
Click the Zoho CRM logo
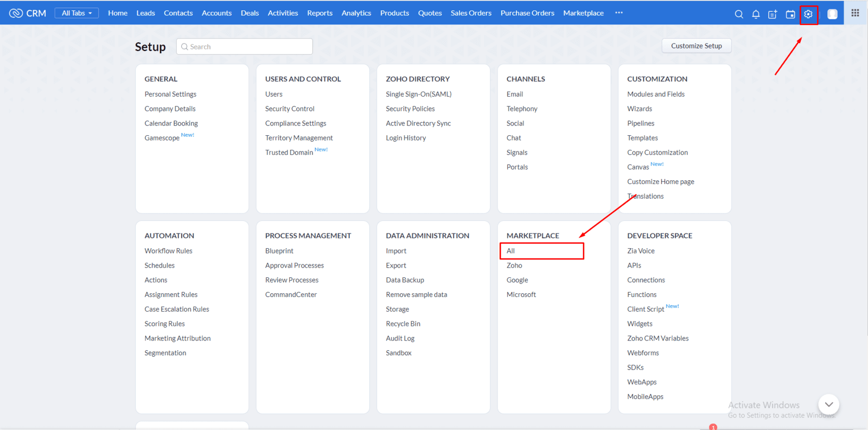pos(28,13)
